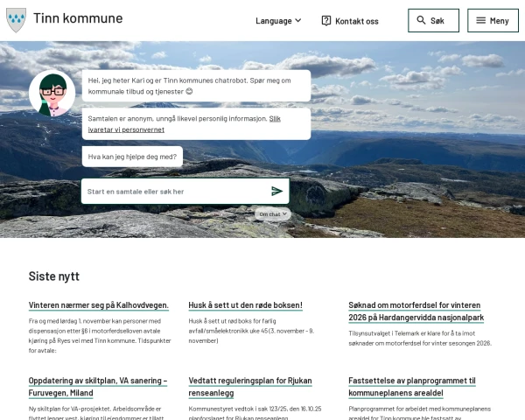Click the Language chevron arrow
This screenshot has width=525, height=420.
(x=298, y=20)
